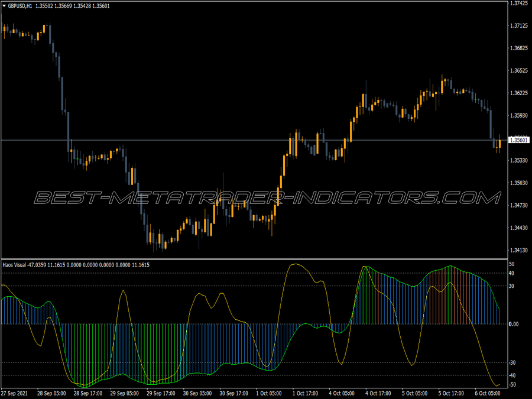This screenshot has width=532, height=399.
Task: Open the GBPUSD,H1 chart dropdown arrow
Action: click(x=4, y=6)
